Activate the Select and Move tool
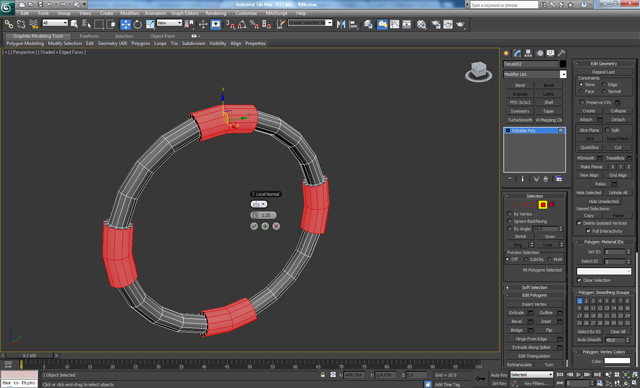640x388 pixels. [125, 24]
